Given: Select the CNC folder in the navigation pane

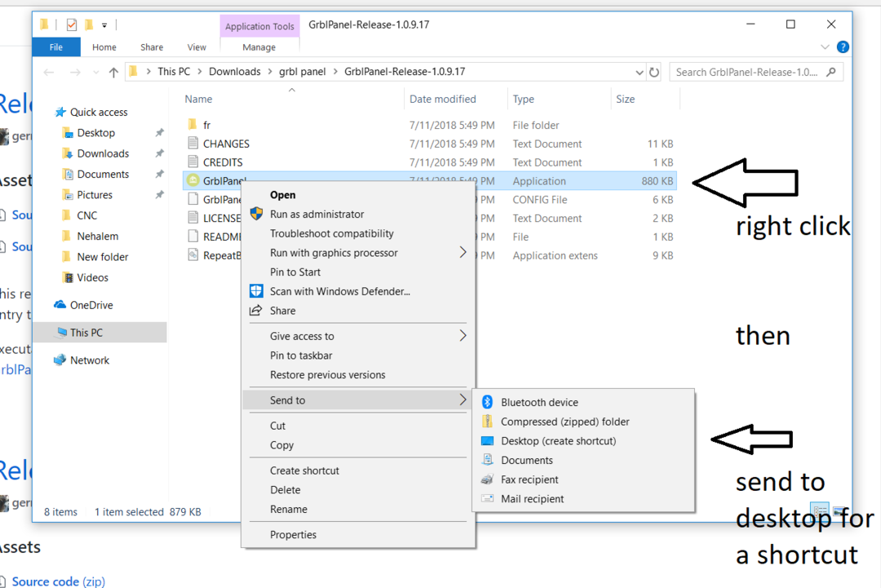Looking at the screenshot, I should pos(87,215).
